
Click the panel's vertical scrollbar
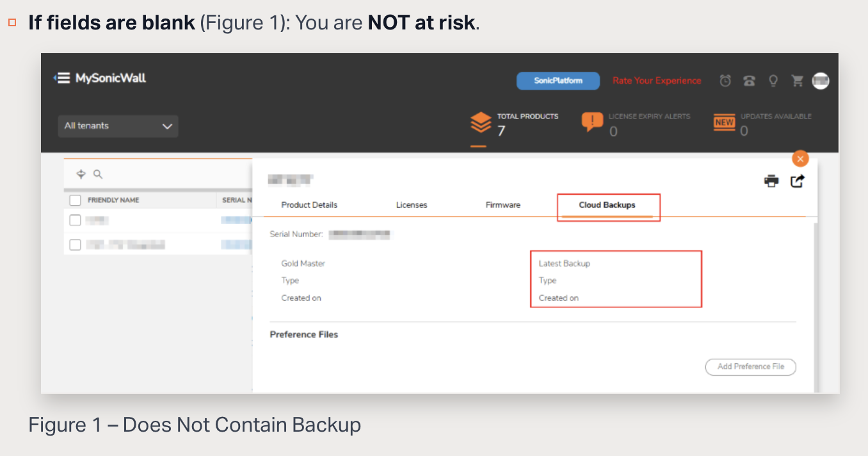(816, 306)
